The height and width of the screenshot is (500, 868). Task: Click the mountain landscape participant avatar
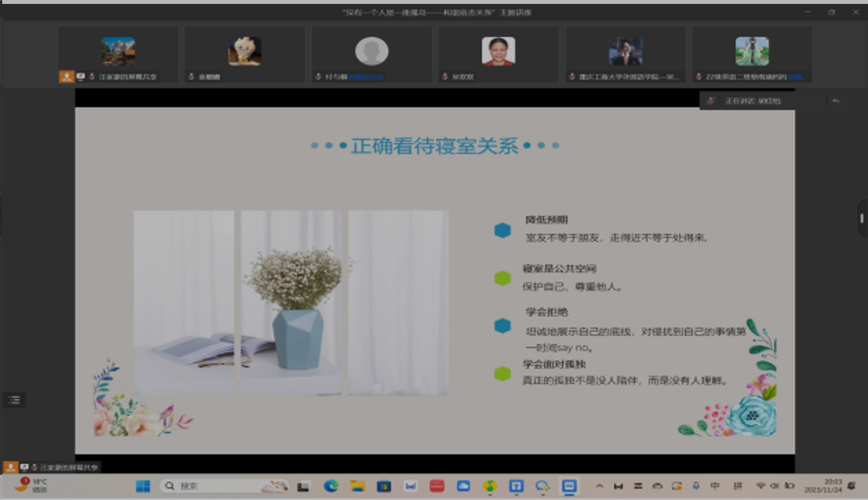118,51
